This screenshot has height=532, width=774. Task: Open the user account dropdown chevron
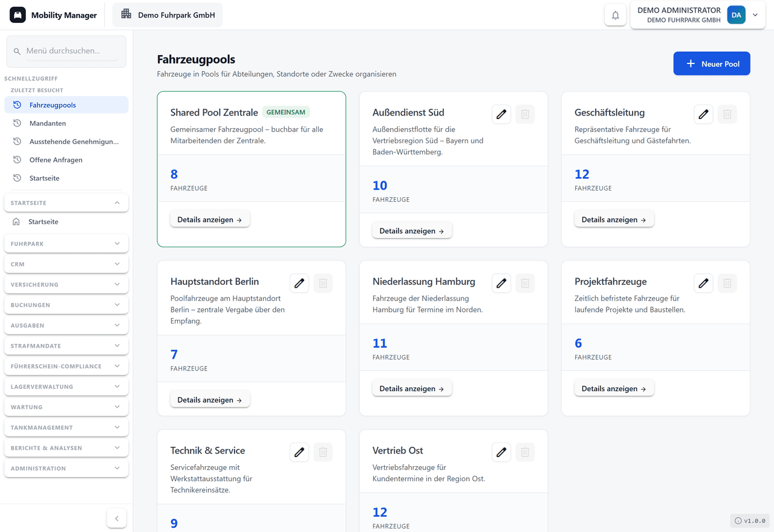point(755,15)
